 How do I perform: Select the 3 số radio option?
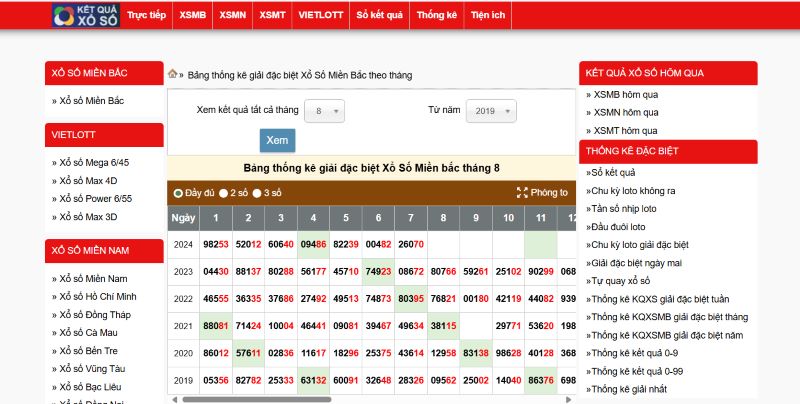point(257,193)
